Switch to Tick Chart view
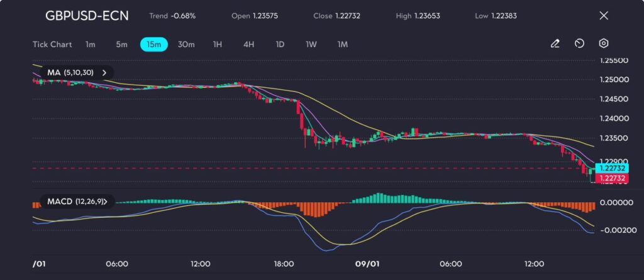This screenshot has height=280, width=644. click(52, 45)
